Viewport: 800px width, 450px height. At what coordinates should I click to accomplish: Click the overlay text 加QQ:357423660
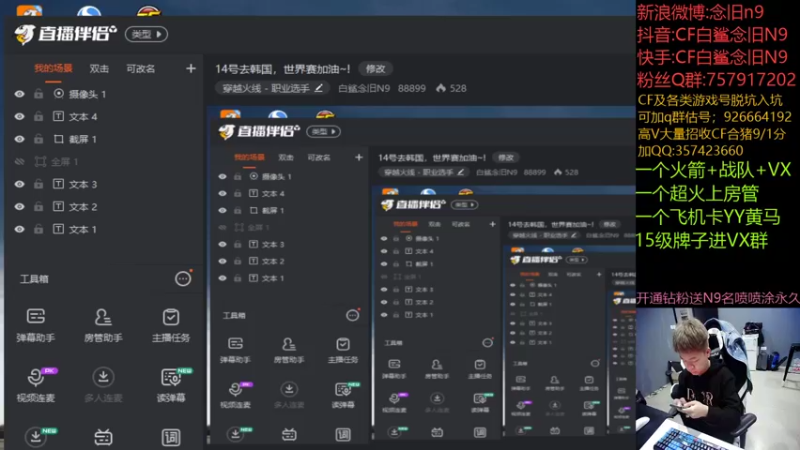[690, 151]
